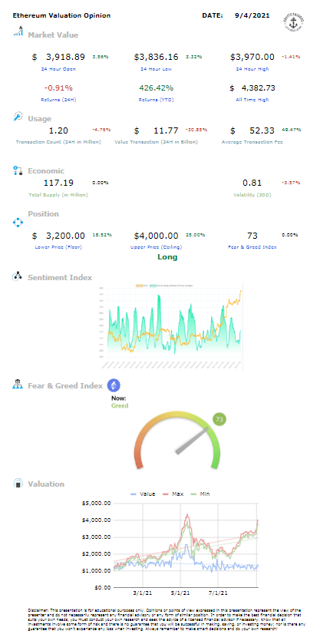Screen dimensions: 320x644
Task: Click the Fear & Greed Index building icon
Action: pos(18,385)
